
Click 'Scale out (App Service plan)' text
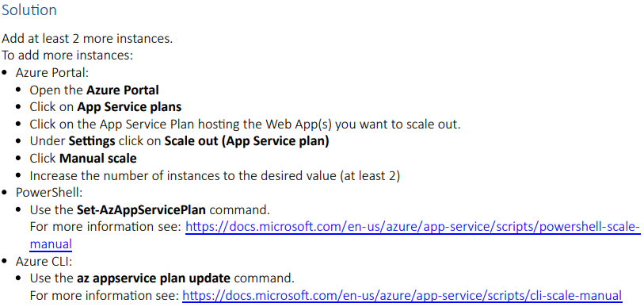click(x=247, y=141)
